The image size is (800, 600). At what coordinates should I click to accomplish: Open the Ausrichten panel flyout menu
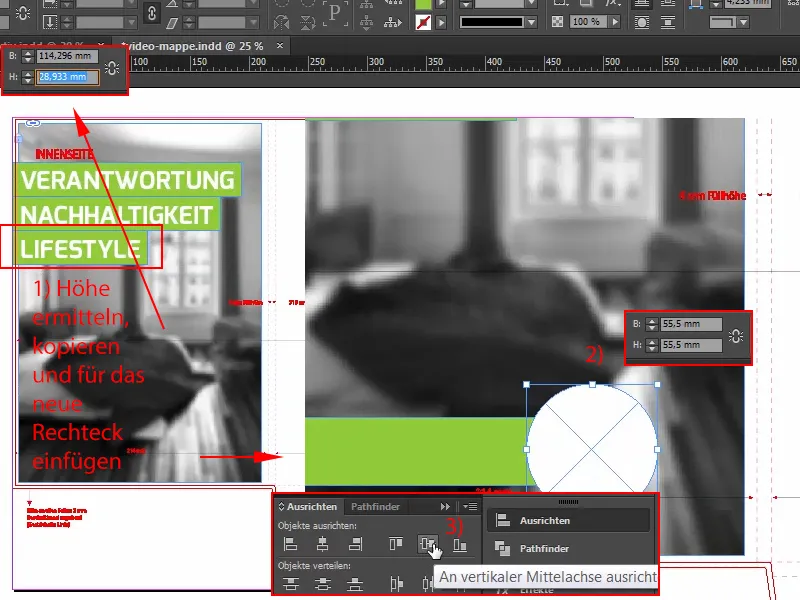click(x=470, y=507)
